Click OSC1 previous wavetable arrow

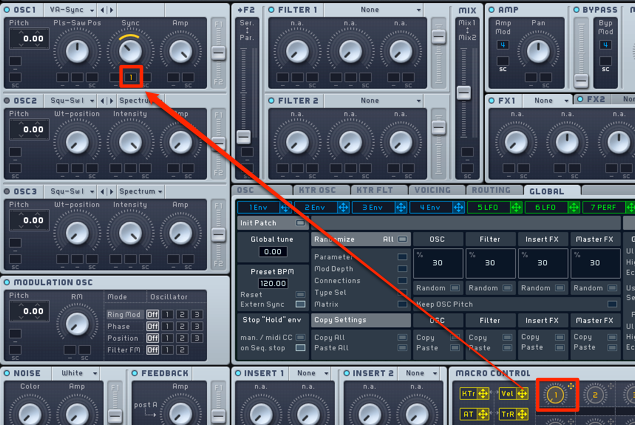103,10
